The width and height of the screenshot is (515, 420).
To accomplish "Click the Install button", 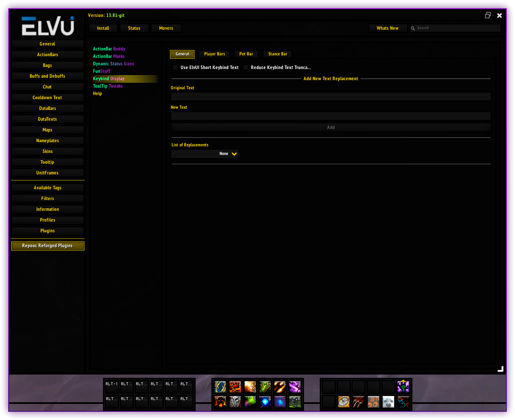I will [103, 28].
